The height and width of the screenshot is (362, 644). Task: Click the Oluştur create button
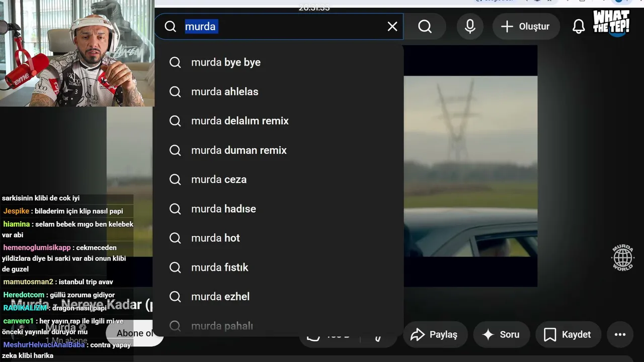click(x=526, y=27)
